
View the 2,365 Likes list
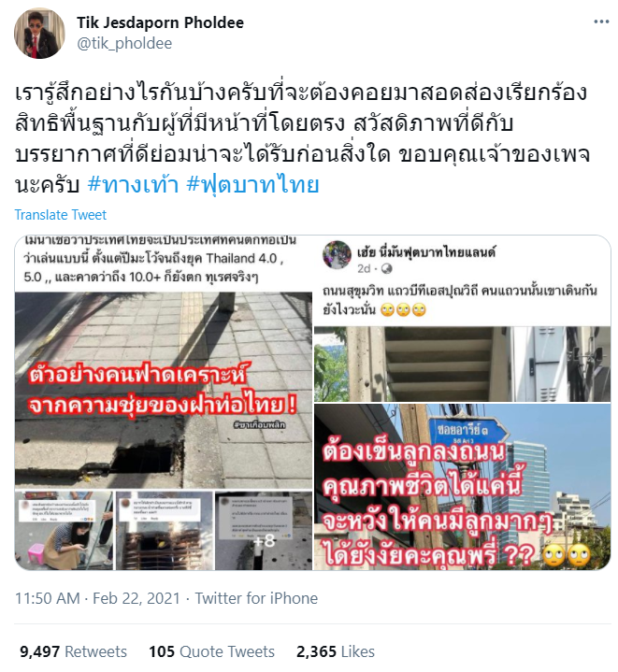(336, 651)
